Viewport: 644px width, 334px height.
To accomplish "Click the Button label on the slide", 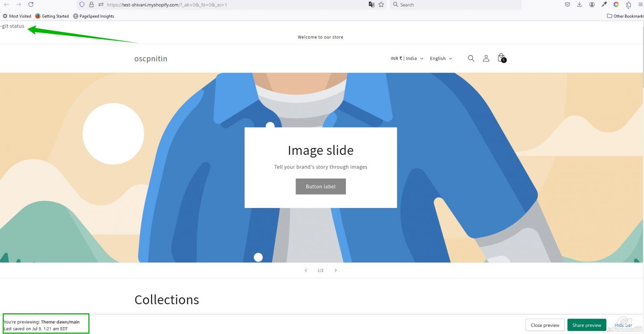I will tap(321, 186).
